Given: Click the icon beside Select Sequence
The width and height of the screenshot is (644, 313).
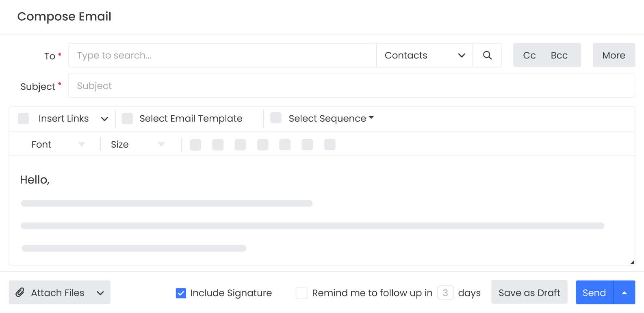Looking at the screenshot, I should point(276,118).
